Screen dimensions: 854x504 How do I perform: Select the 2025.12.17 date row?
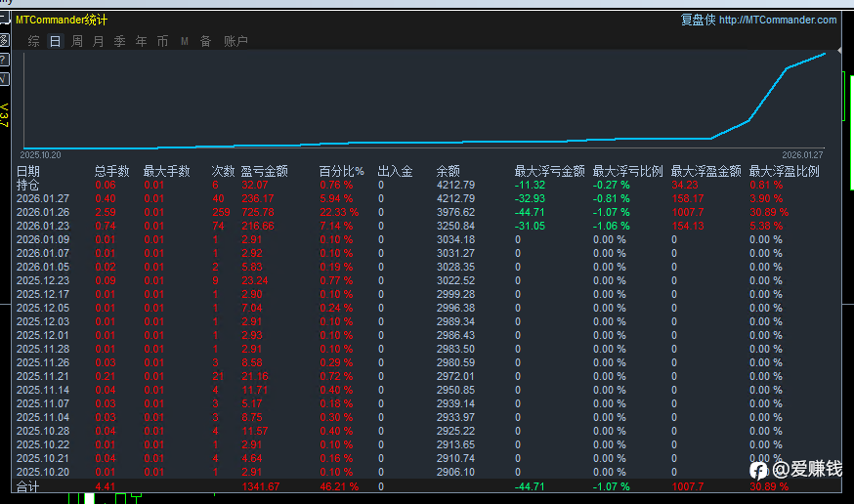click(426, 294)
